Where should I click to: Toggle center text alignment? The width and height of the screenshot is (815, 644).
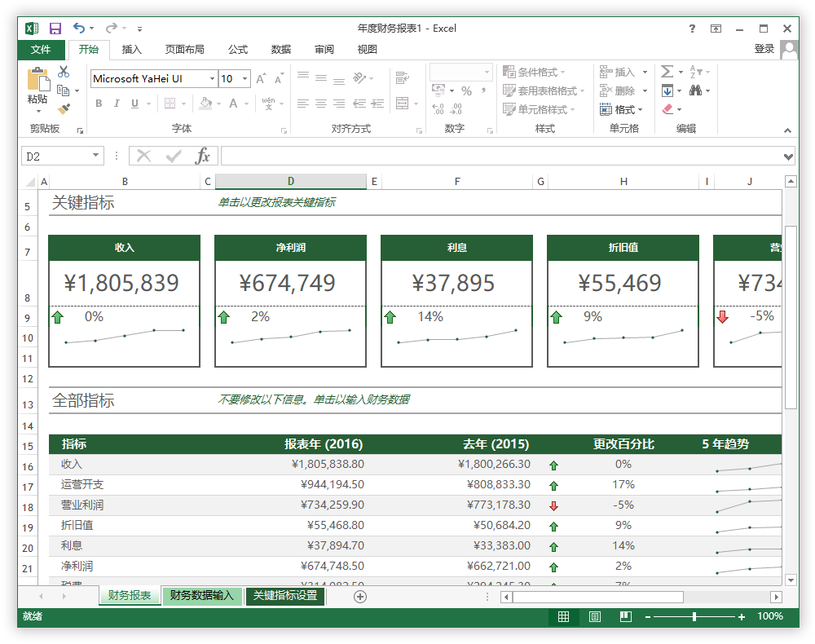[x=321, y=103]
